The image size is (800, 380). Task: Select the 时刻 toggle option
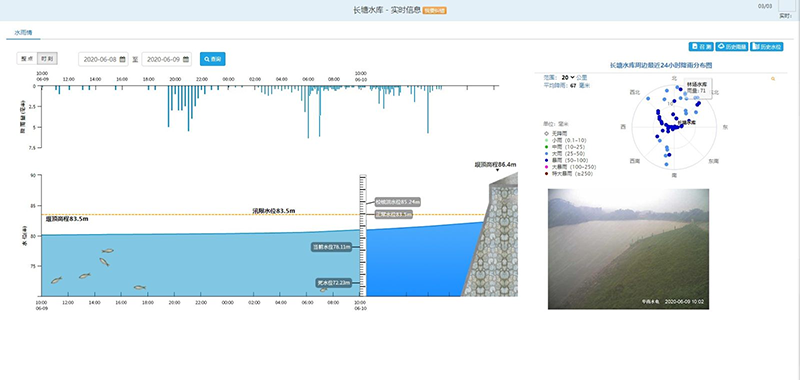[x=47, y=59]
